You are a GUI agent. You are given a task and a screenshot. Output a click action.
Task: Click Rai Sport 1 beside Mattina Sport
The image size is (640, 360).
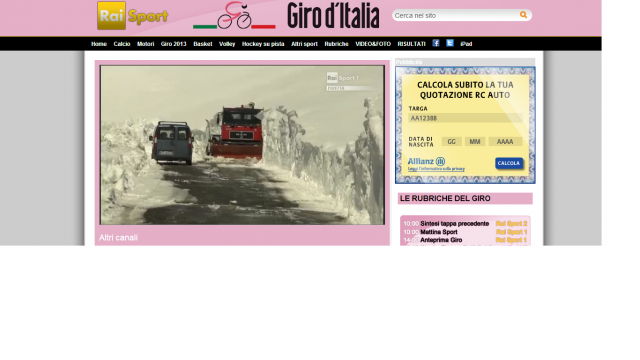tap(511, 232)
